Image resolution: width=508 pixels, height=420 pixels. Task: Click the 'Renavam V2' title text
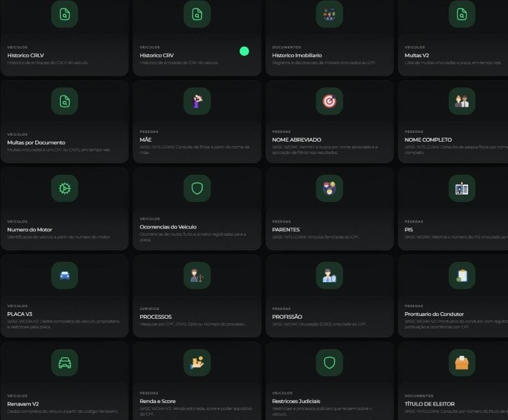pos(23,404)
